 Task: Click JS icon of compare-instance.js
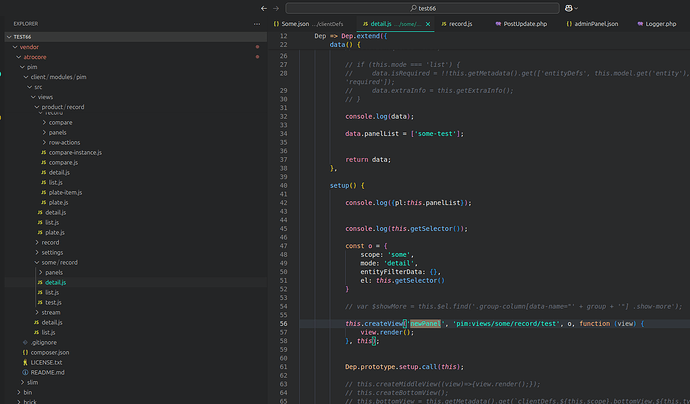pos(44,153)
